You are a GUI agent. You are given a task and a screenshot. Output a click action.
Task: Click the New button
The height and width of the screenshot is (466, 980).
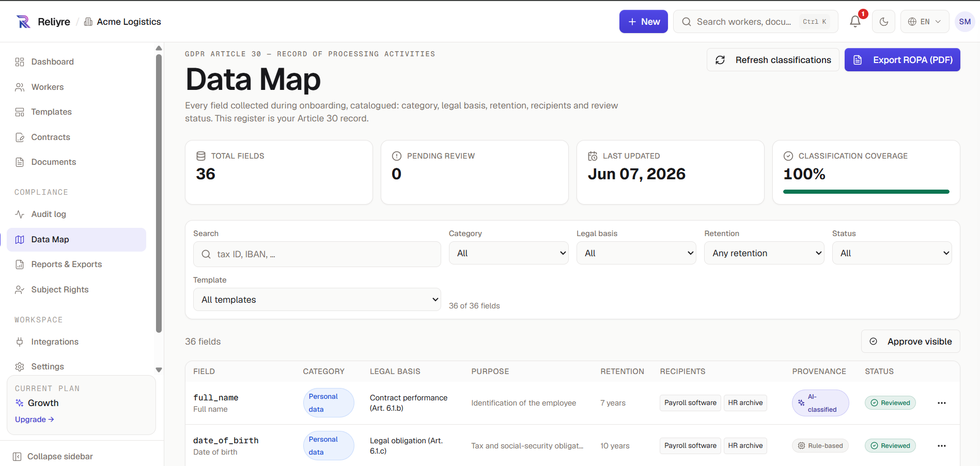pyautogui.click(x=644, y=22)
